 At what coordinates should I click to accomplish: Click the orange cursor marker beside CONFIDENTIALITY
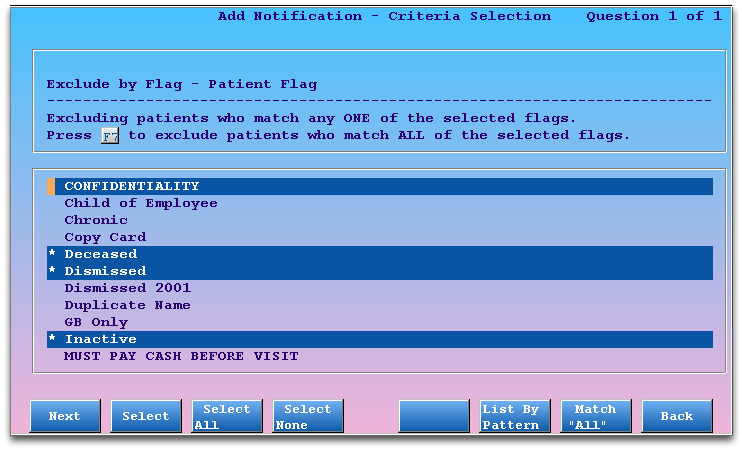click(51, 186)
